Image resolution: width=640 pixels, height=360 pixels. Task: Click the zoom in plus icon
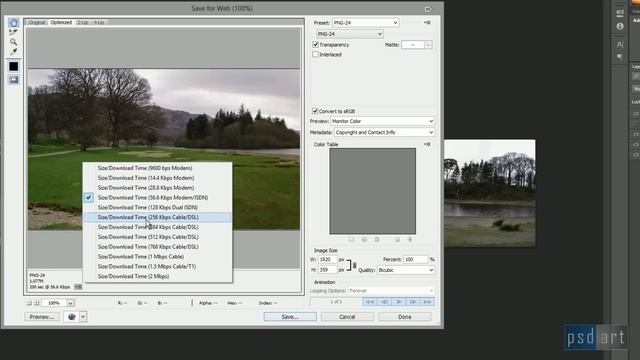(36, 303)
